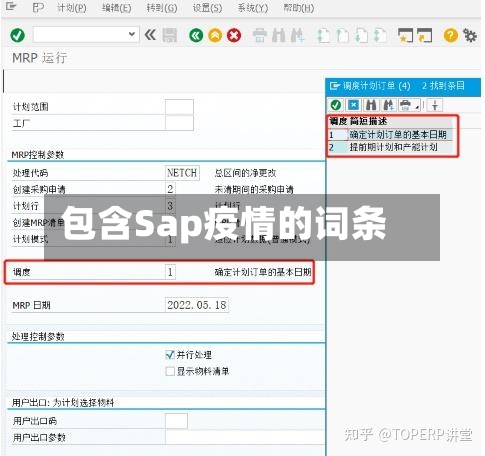Jump to First Page icon
Viewport: 485px width, 456px height.
pyautogui.click(x=323, y=35)
